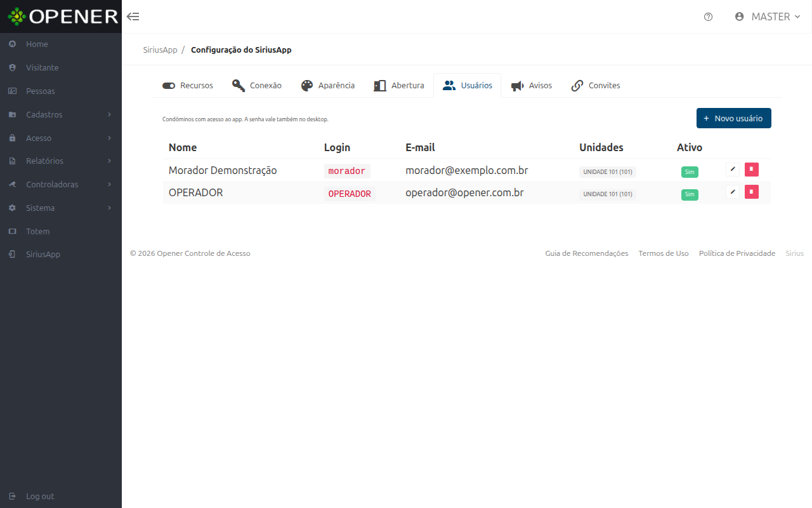
Task: Open the Convites tab
Action: point(596,85)
